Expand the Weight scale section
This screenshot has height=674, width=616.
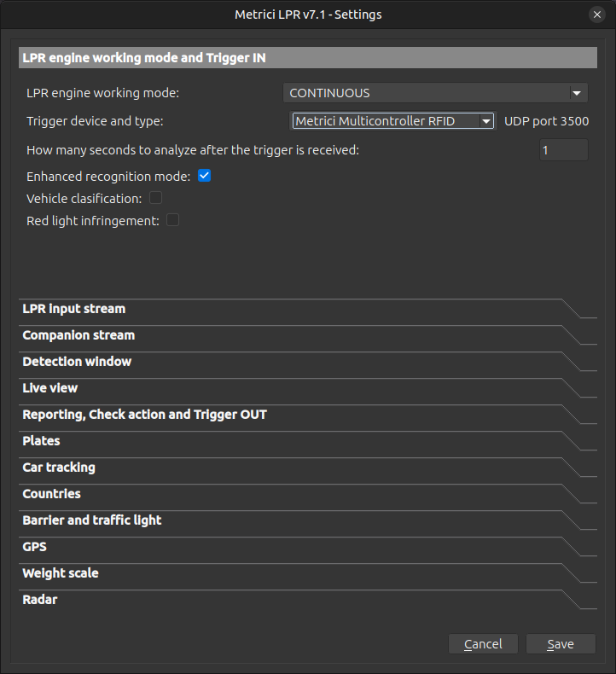[x=308, y=573]
